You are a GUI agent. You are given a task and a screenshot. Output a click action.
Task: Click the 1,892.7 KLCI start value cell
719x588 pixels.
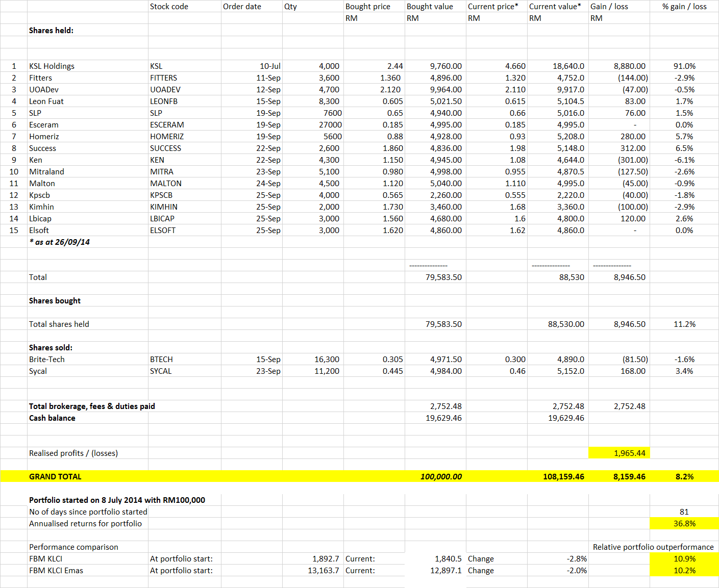coord(313,558)
